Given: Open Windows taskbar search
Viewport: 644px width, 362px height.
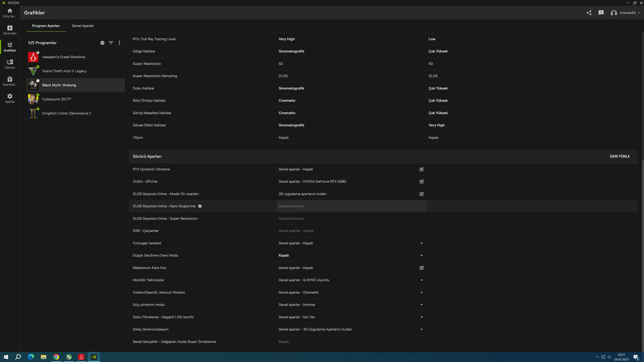Looking at the screenshot, I should pyautogui.click(x=18, y=357).
